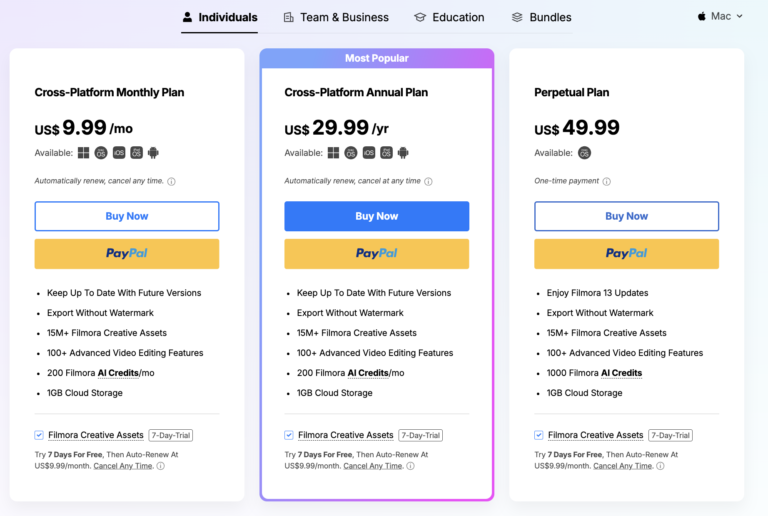The image size is (768, 516).
Task: Click the Windows icon in Monthly Plan
Action: point(83,153)
